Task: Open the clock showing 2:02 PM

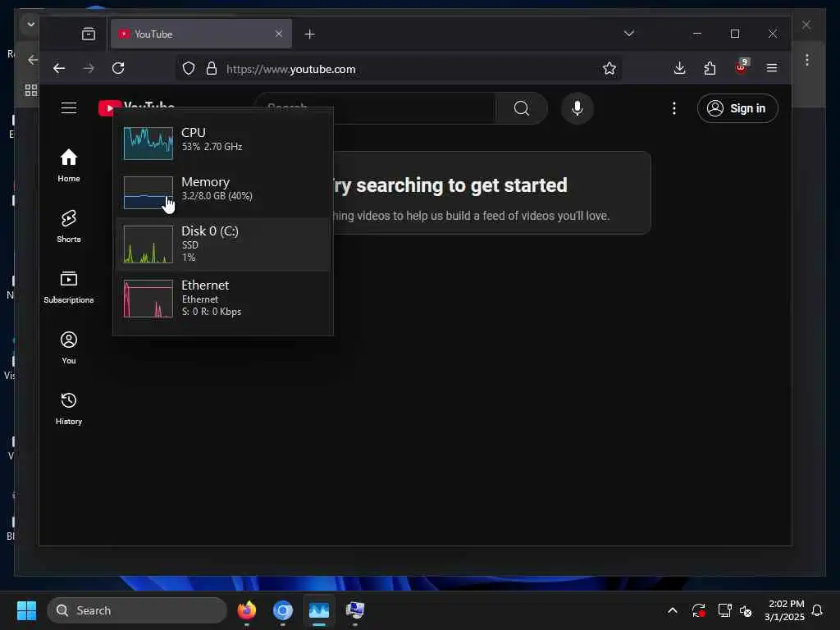Action: [x=785, y=610]
